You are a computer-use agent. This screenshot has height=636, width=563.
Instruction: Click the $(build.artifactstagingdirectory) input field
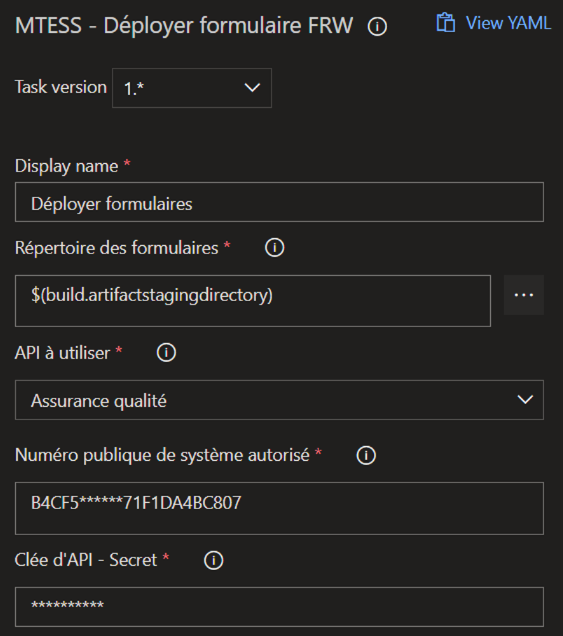[x=253, y=301]
